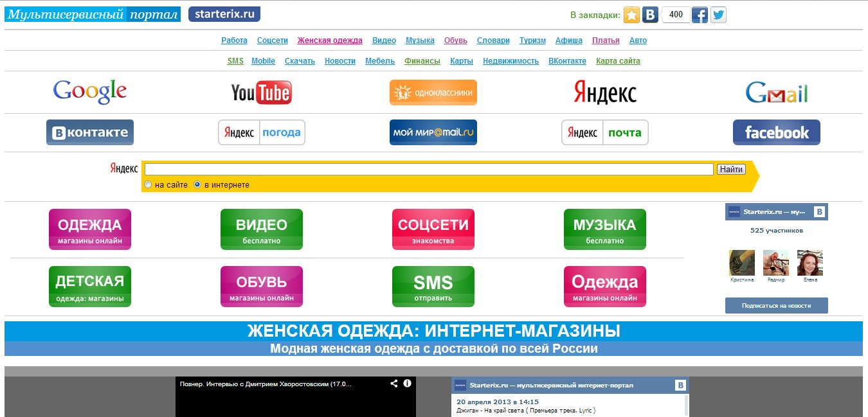Open the Словари link
Screen dimensions: 868x417
pyautogui.click(x=493, y=40)
